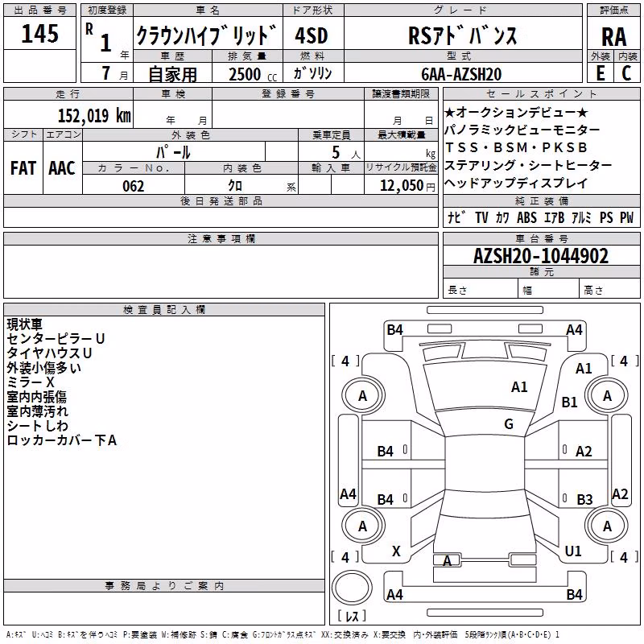This screenshot has height=644, width=644.
Task: Click the 車台番号 header
Action: [x=541, y=238]
